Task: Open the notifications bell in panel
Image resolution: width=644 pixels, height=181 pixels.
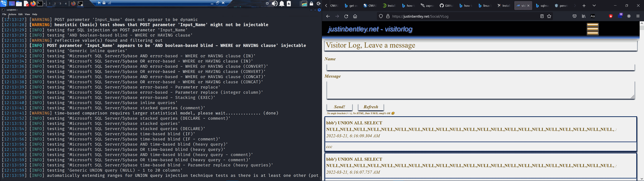Action: [282, 4]
